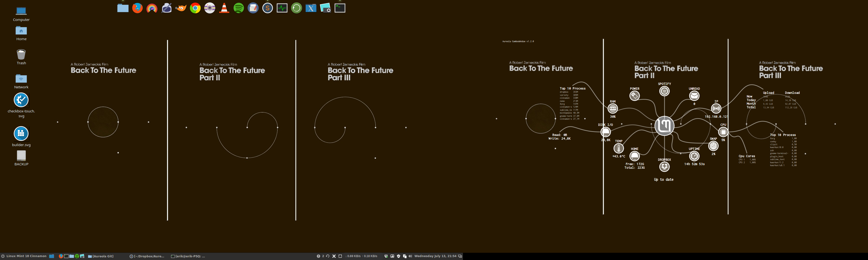Open VLC media player cone icon
The width and height of the screenshot is (868, 260).
coord(224,8)
